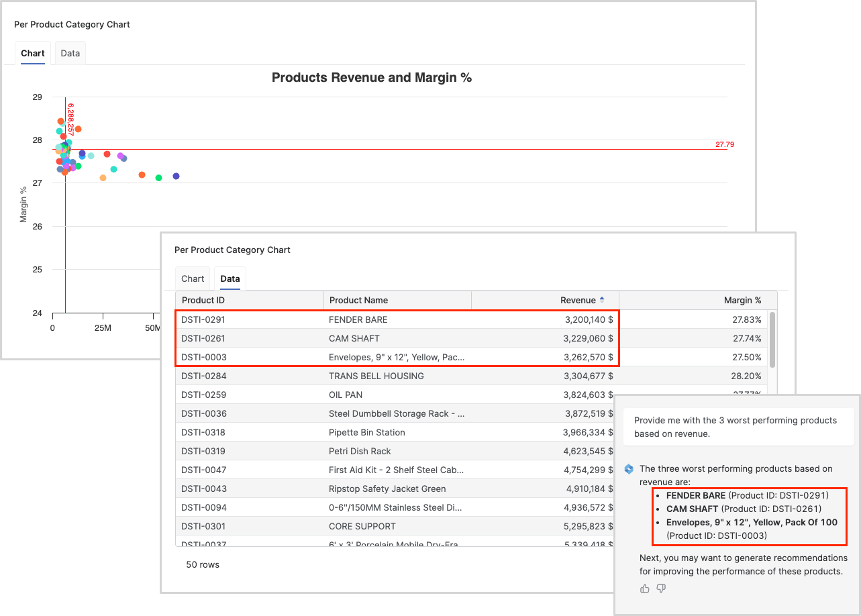The height and width of the screenshot is (616, 861).
Task: Click the table's vertical scrollbar thumb
Action: [772, 340]
